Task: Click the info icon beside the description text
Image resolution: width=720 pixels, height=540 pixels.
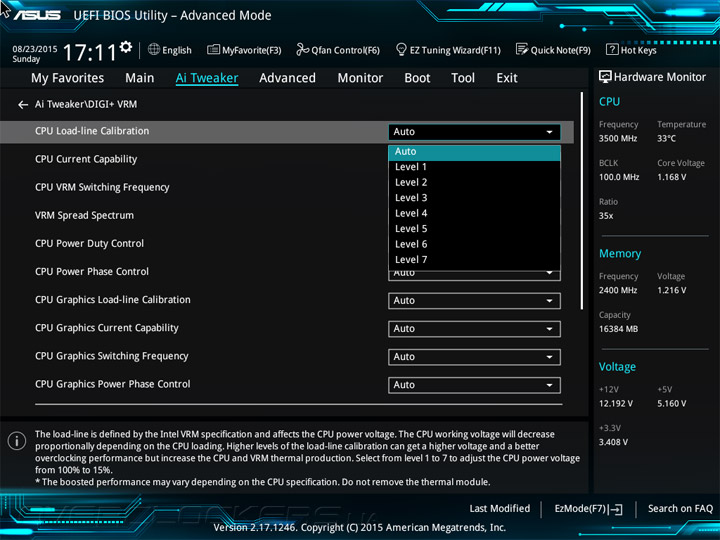Action: pyautogui.click(x=17, y=441)
